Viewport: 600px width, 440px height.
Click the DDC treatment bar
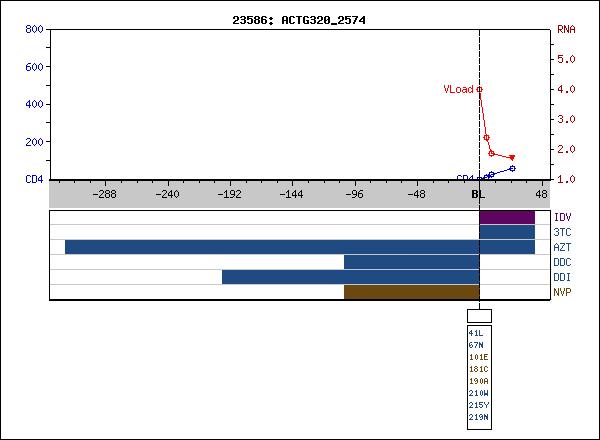click(411, 262)
